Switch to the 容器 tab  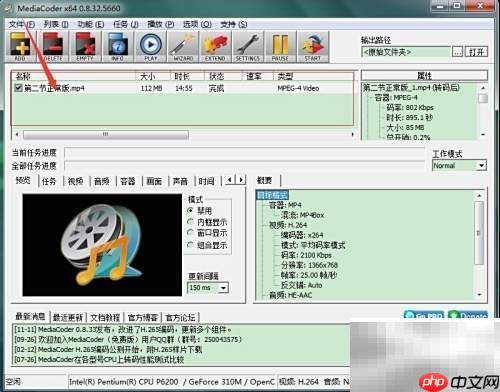point(128,181)
